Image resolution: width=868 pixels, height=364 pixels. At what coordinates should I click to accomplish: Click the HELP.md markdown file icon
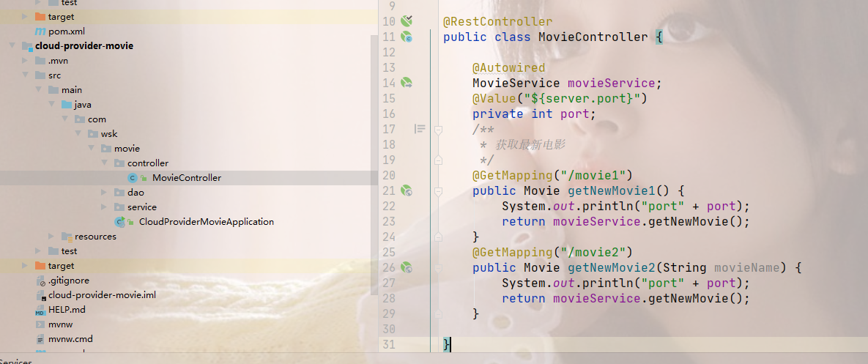[x=40, y=310]
